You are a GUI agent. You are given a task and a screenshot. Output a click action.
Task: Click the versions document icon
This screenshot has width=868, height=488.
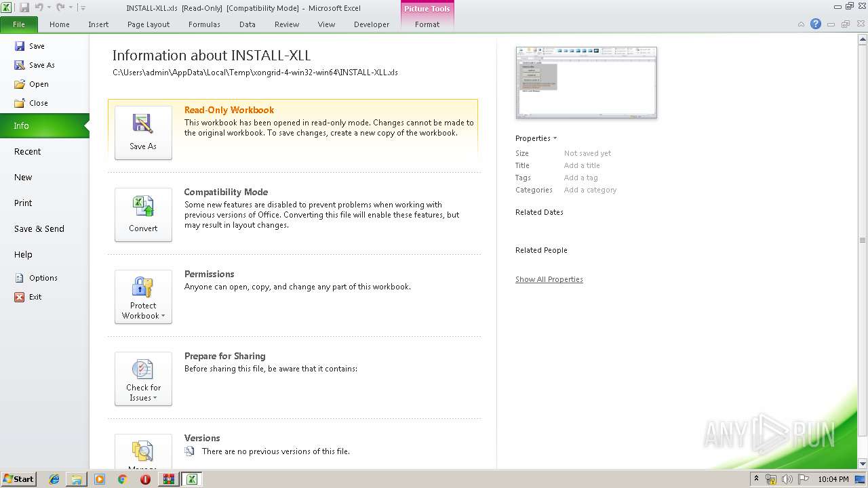pyautogui.click(x=190, y=451)
